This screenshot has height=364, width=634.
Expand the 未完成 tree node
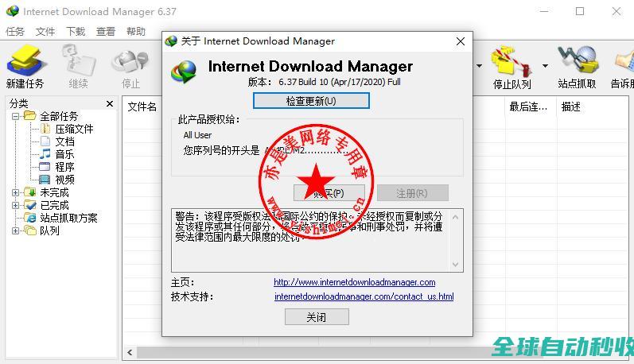[x=16, y=192]
